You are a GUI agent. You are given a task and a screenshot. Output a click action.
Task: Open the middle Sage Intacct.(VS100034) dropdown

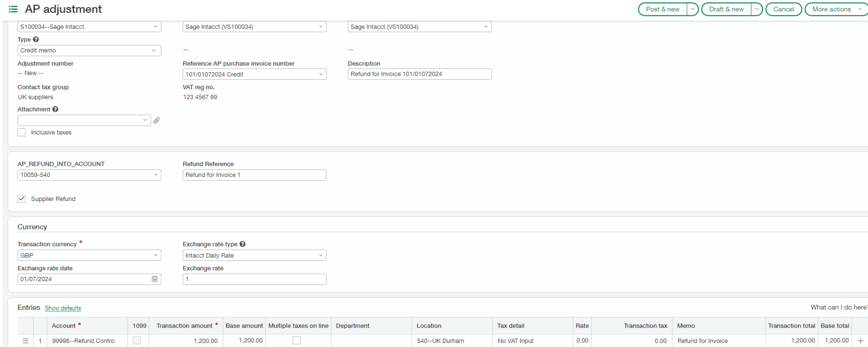coord(254,27)
